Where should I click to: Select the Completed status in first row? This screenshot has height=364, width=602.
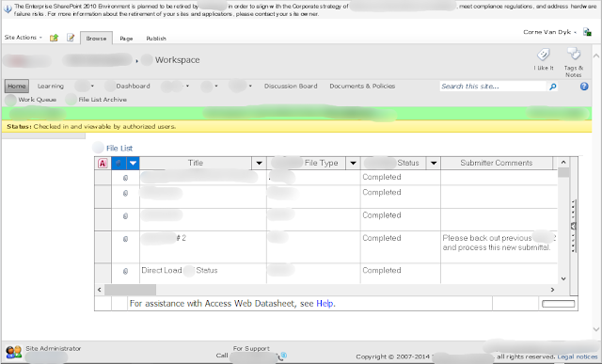pyautogui.click(x=400, y=178)
